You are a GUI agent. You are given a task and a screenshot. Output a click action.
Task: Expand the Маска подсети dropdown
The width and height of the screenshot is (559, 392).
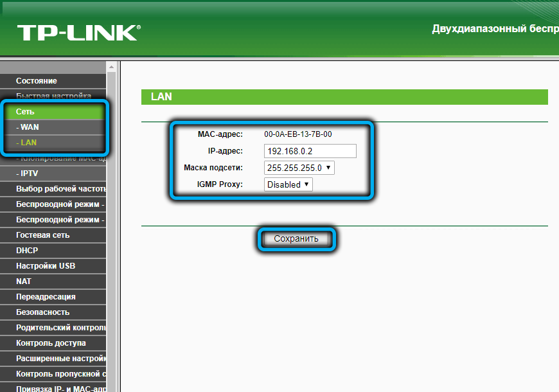click(299, 168)
